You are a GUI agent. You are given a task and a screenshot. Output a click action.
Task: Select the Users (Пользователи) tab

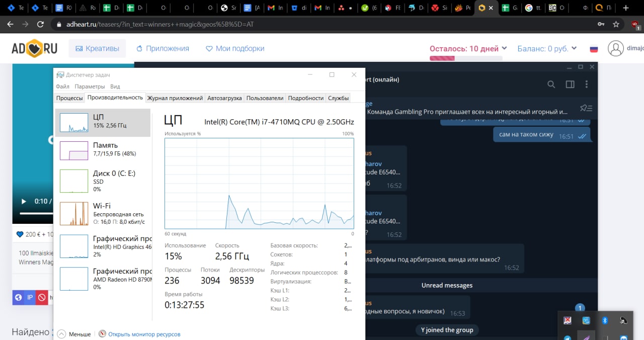(265, 98)
